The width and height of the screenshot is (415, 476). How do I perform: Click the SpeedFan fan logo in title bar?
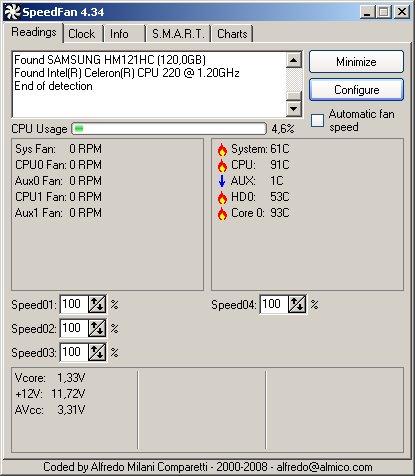pyautogui.click(x=12, y=12)
